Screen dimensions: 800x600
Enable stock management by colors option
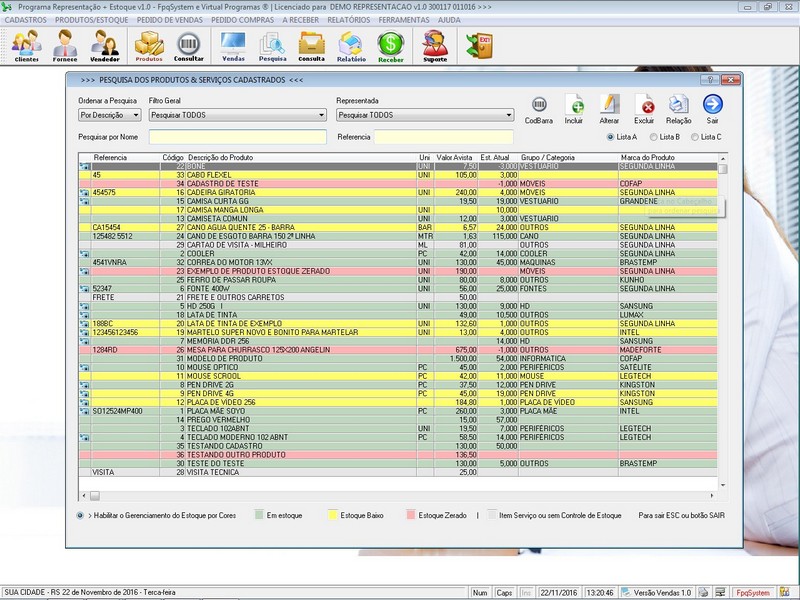[80, 516]
